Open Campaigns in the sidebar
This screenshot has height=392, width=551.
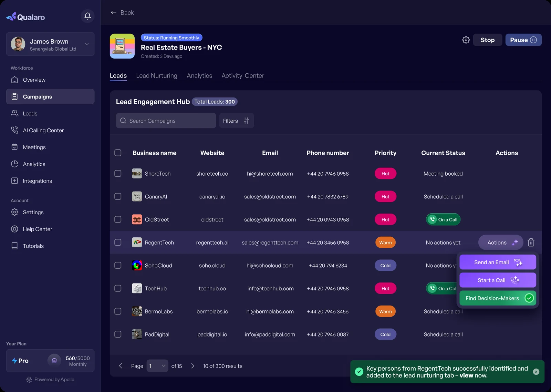50,97
